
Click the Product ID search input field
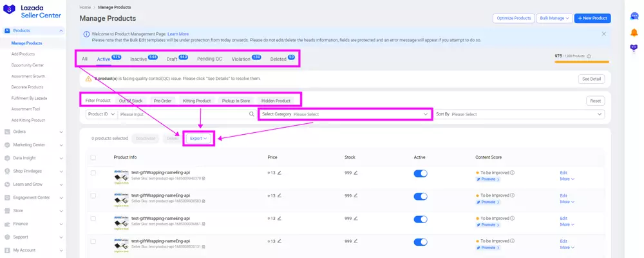click(182, 114)
